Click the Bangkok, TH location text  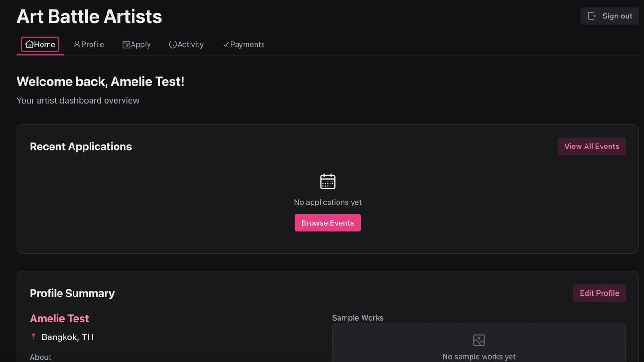[x=68, y=337]
